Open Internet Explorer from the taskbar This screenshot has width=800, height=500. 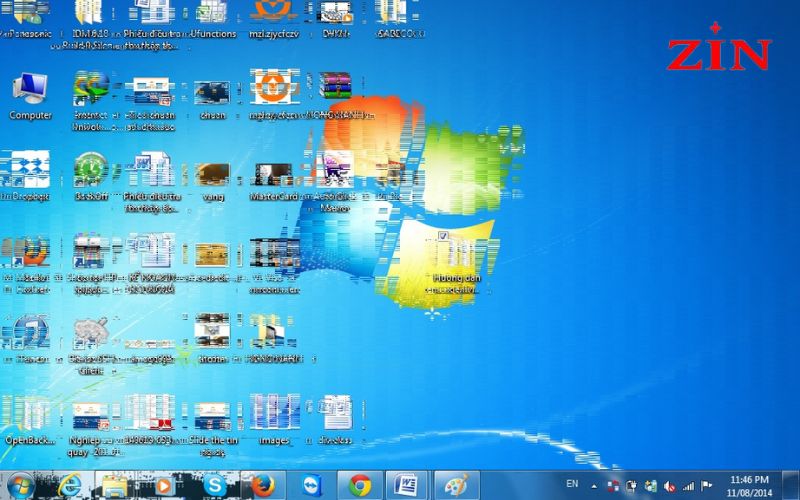point(69,485)
